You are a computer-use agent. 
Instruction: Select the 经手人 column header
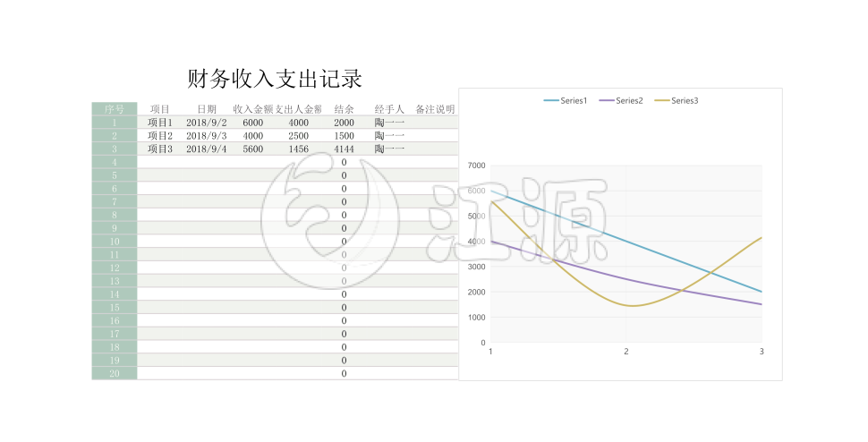pyautogui.click(x=389, y=109)
